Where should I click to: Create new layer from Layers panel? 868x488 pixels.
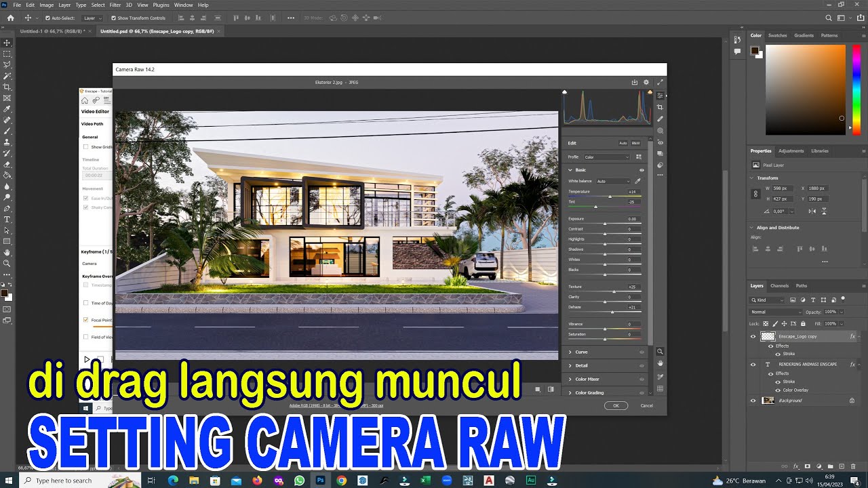pyautogui.click(x=842, y=466)
